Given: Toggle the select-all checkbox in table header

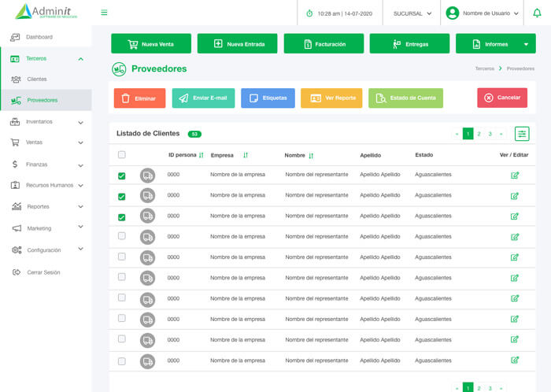Looking at the screenshot, I should [x=121, y=154].
